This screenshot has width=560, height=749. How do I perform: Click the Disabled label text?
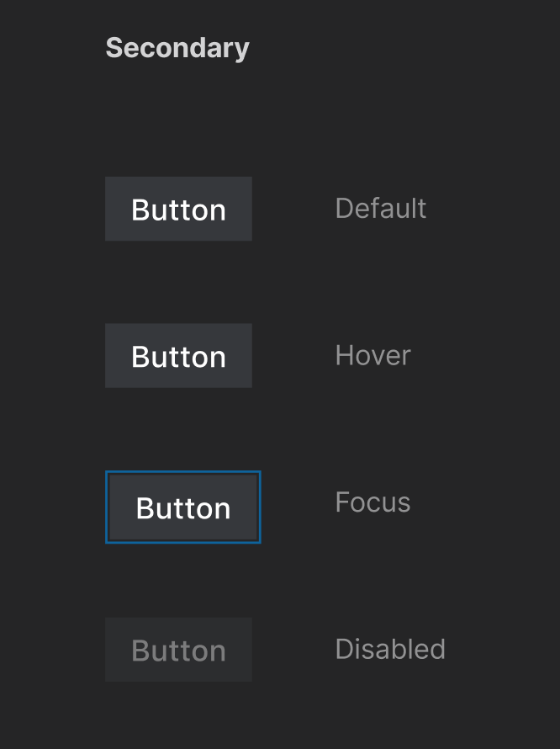coord(390,649)
